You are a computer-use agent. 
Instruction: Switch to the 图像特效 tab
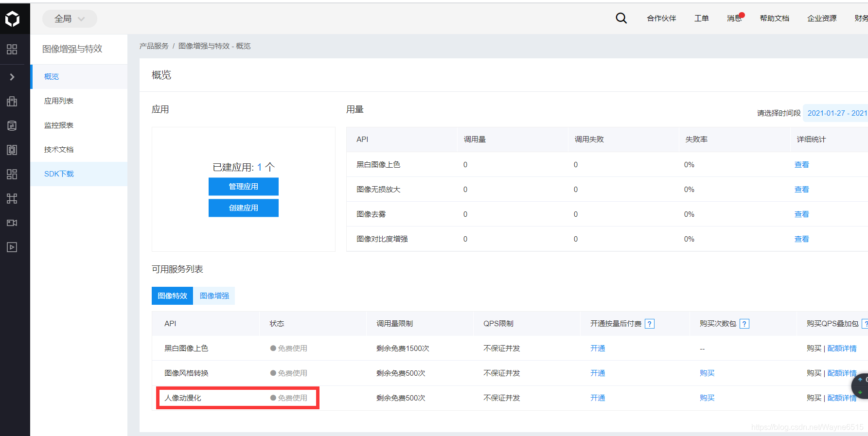[x=172, y=296]
